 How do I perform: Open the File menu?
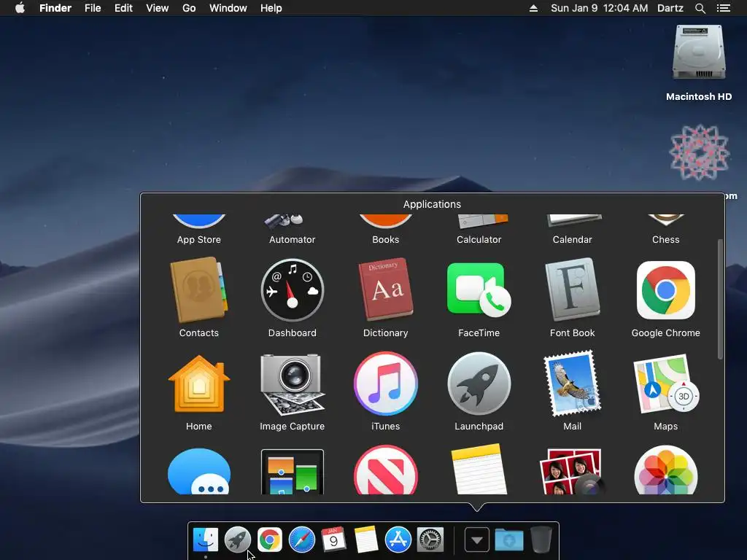tap(93, 8)
